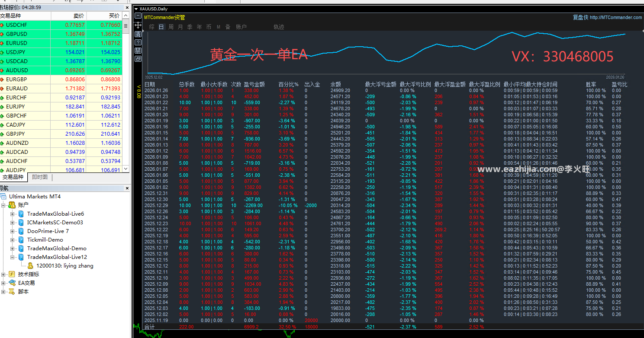Screen dimensions: 644x338
Task: Click the 账户 accounts folder icon
Action: click(12, 205)
